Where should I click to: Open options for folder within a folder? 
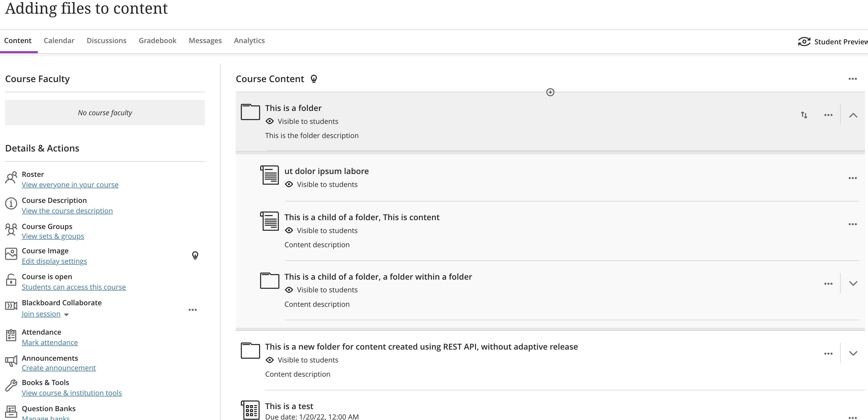(x=828, y=284)
